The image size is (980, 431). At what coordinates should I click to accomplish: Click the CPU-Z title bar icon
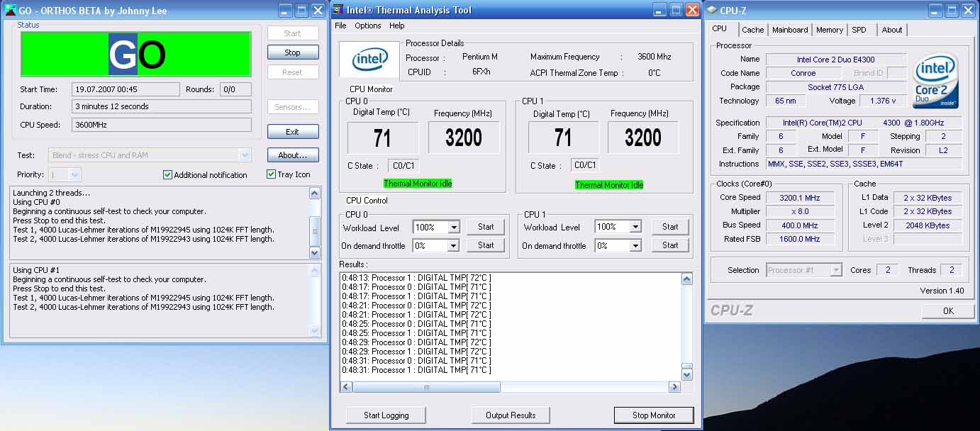[x=712, y=10]
